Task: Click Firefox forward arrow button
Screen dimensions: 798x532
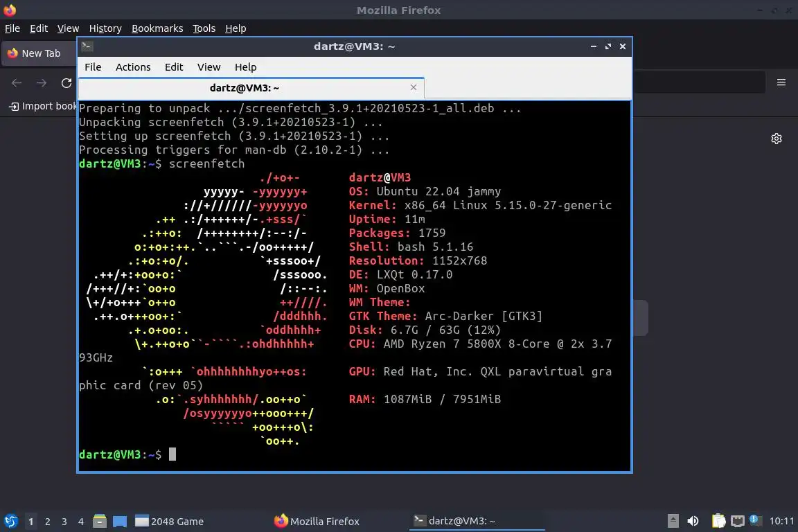Action: click(42, 83)
